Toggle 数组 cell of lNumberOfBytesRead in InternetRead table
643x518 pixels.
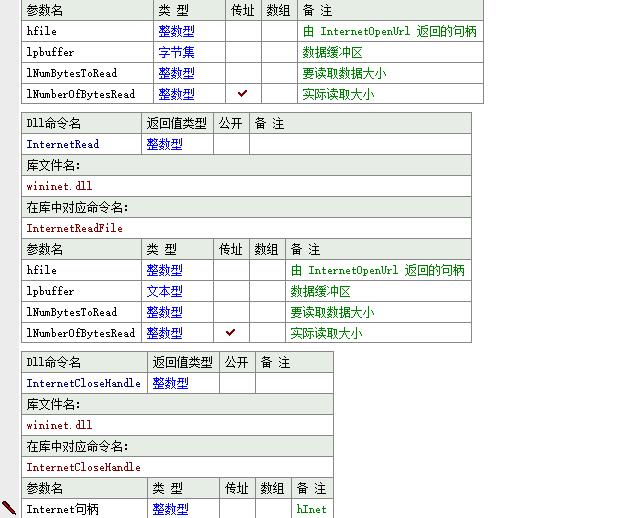click(x=267, y=333)
